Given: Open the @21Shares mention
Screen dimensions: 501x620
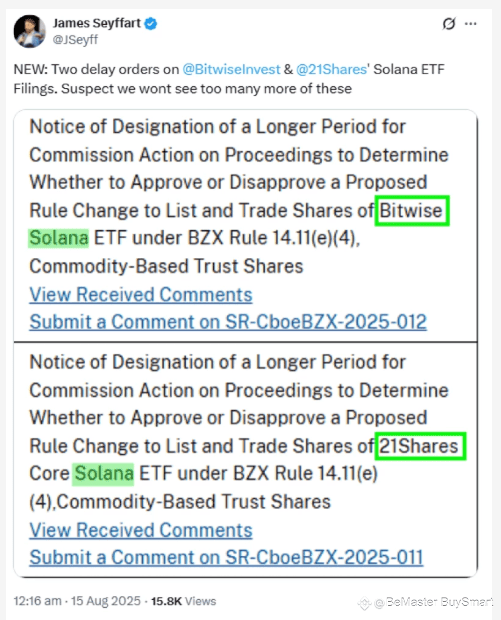Looking at the screenshot, I should [331, 69].
